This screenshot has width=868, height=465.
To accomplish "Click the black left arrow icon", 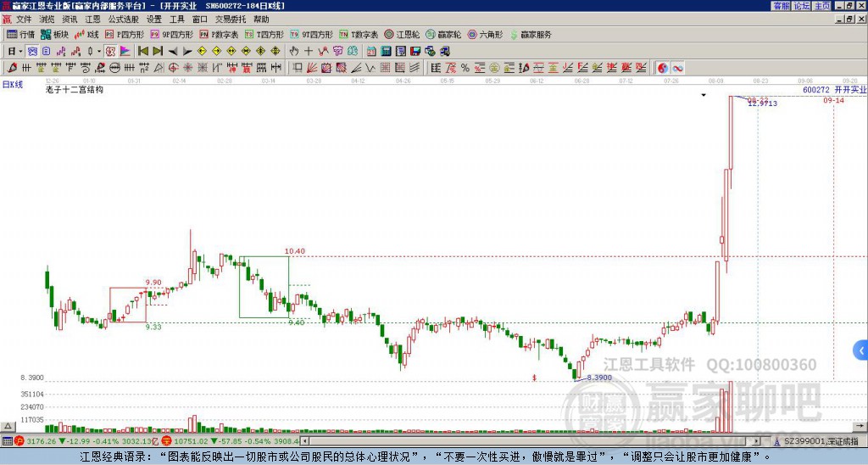I will tap(173, 52).
